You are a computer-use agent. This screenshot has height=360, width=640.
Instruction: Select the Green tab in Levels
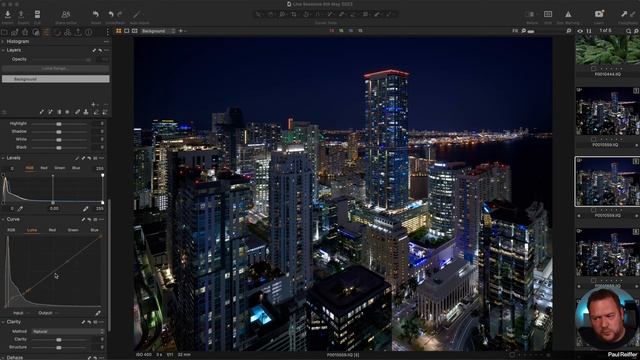pos(60,168)
